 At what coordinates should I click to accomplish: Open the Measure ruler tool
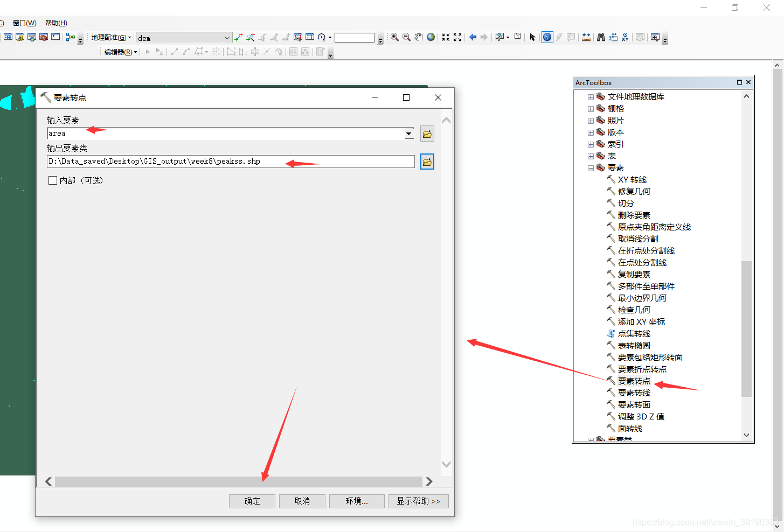pos(586,37)
